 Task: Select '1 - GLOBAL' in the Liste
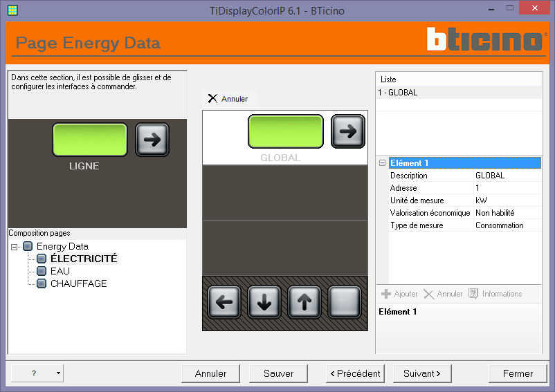coord(459,93)
